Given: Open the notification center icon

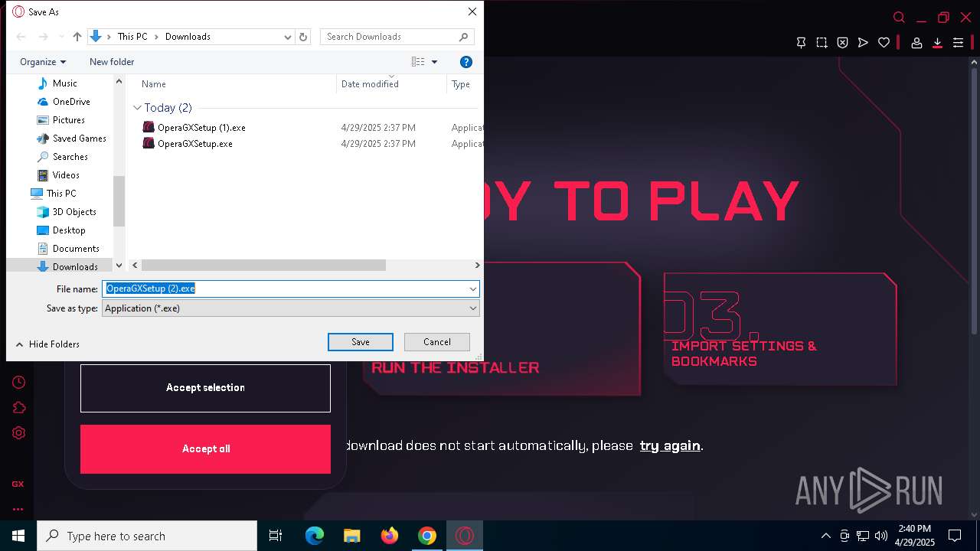Looking at the screenshot, I should coord(955,536).
